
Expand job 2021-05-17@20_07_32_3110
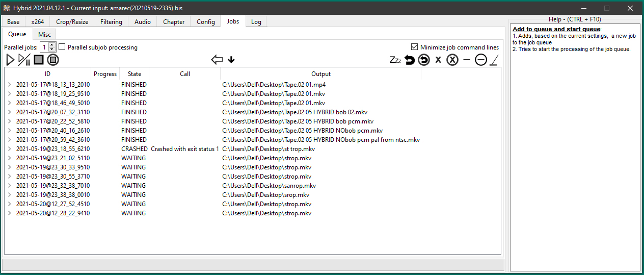click(9, 112)
